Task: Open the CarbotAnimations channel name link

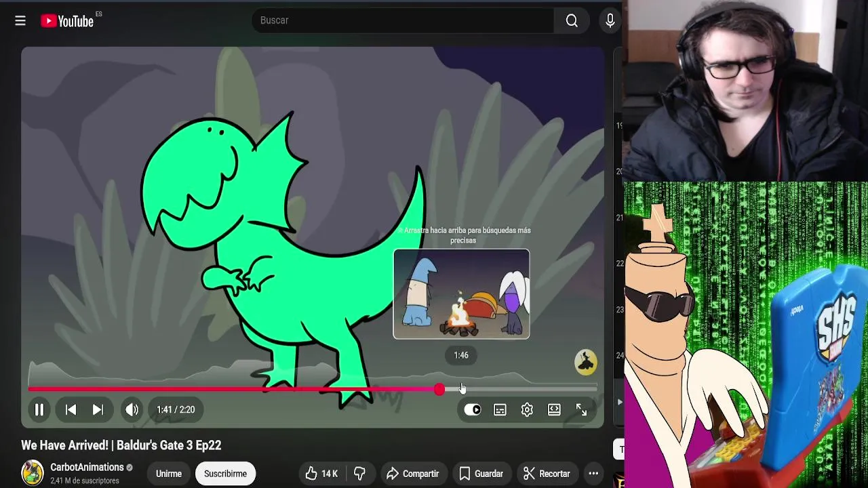Action: [87, 467]
